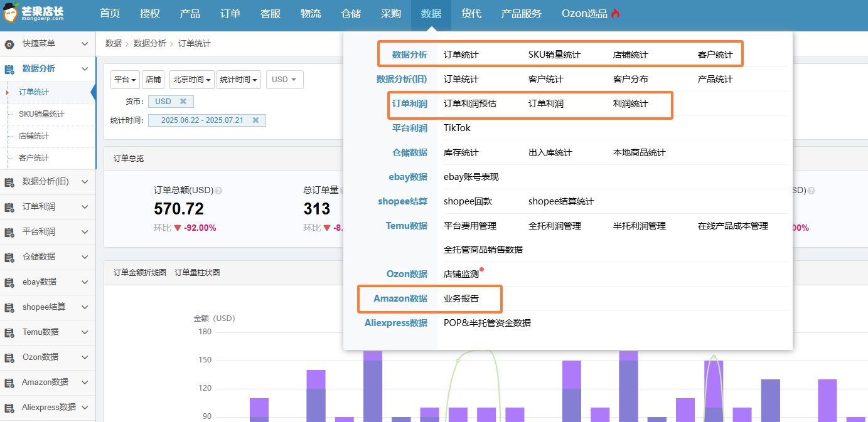
Task: Select SKU销量统计 in the 数据 dropdown menu
Action: [x=555, y=55]
